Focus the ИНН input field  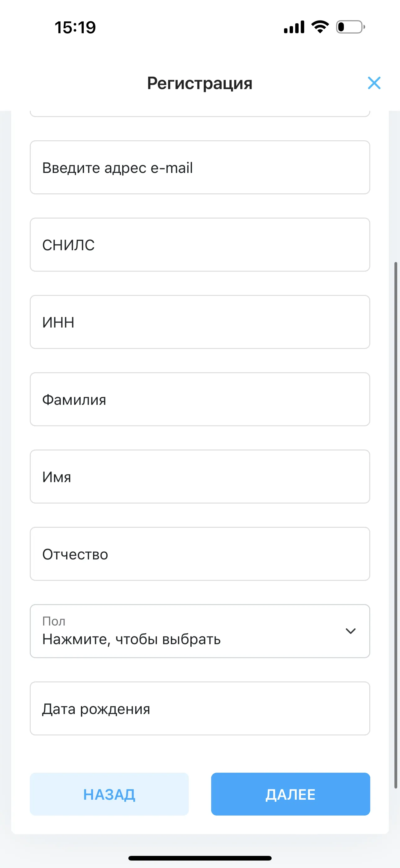tap(200, 322)
